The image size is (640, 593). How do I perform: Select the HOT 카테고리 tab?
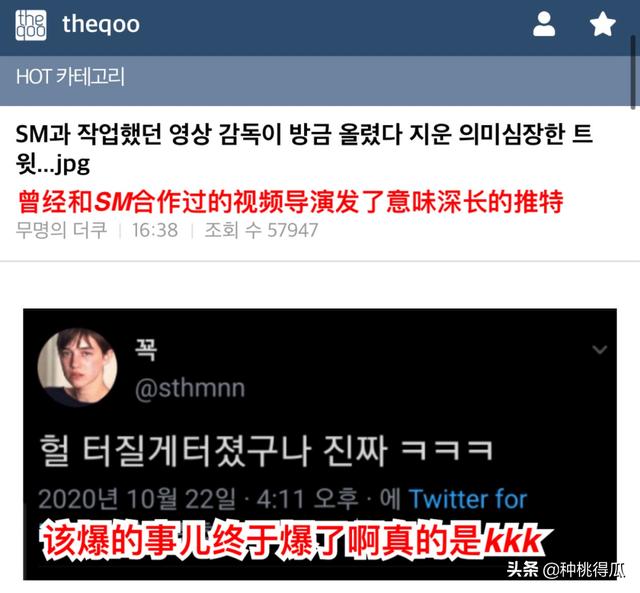pos(70,77)
